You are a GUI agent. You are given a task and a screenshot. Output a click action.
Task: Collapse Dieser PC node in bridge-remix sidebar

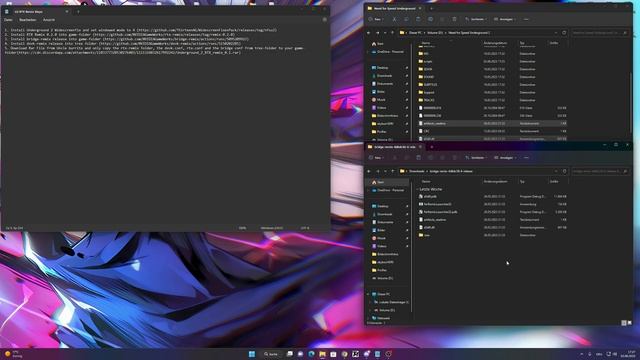[368, 294]
